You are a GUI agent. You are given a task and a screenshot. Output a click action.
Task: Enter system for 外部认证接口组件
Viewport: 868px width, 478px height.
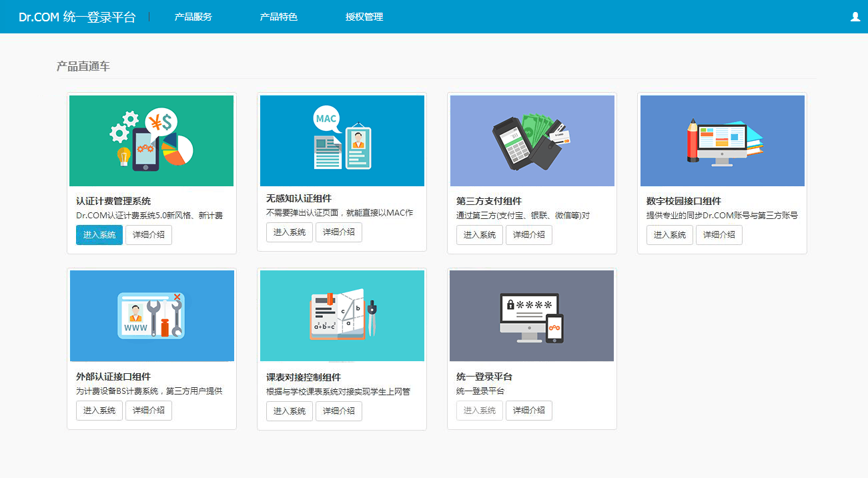(x=99, y=411)
